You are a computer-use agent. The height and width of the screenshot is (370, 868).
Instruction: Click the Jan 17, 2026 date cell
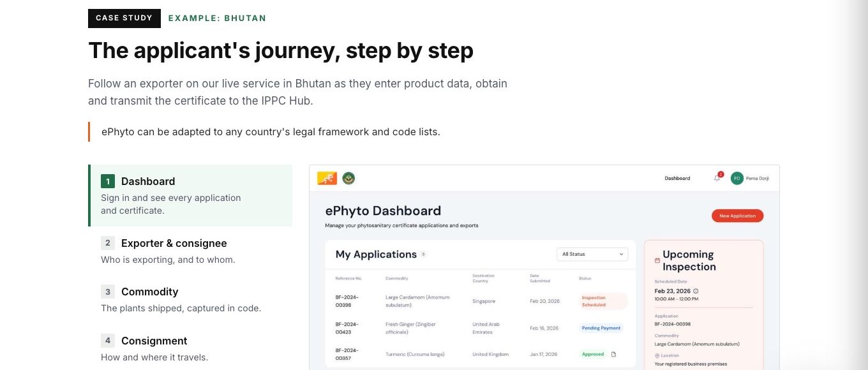click(x=543, y=354)
